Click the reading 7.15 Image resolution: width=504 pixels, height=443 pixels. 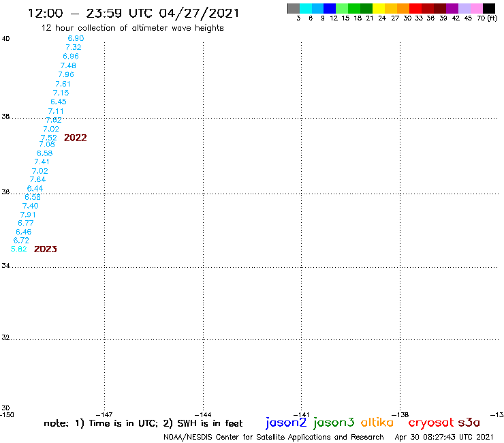61,93
